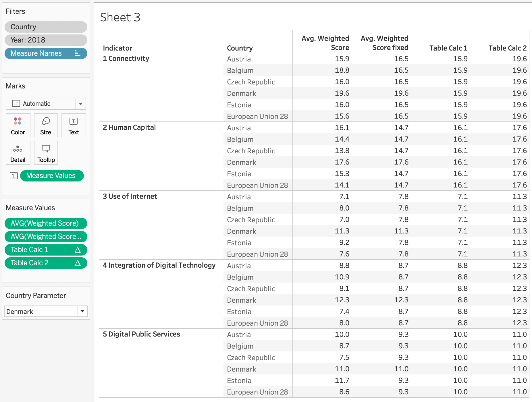
Task: Select the Measure Values pill on Marks
Action: point(52,176)
